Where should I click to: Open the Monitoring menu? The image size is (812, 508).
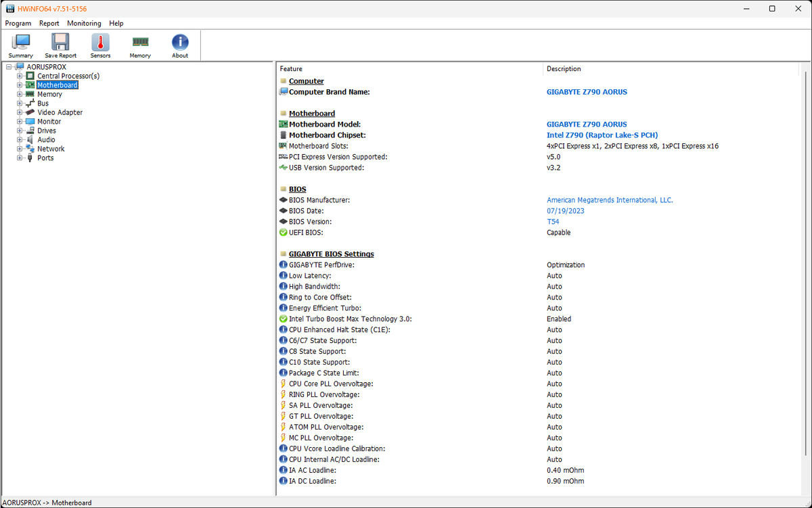84,23
